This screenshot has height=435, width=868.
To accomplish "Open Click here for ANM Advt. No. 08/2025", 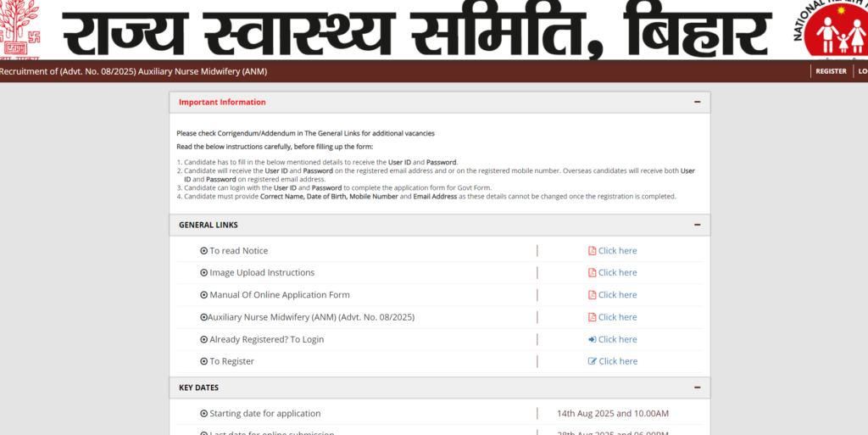I will pyautogui.click(x=617, y=317).
